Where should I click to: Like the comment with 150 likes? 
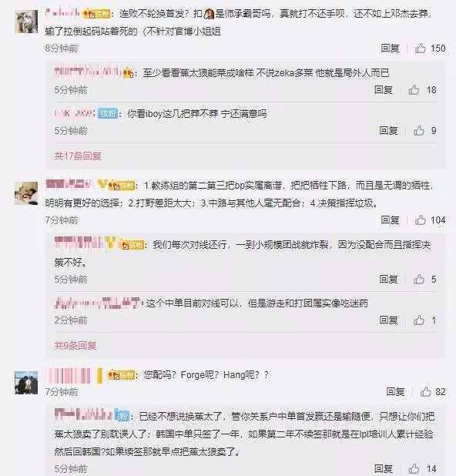pyautogui.click(x=421, y=49)
